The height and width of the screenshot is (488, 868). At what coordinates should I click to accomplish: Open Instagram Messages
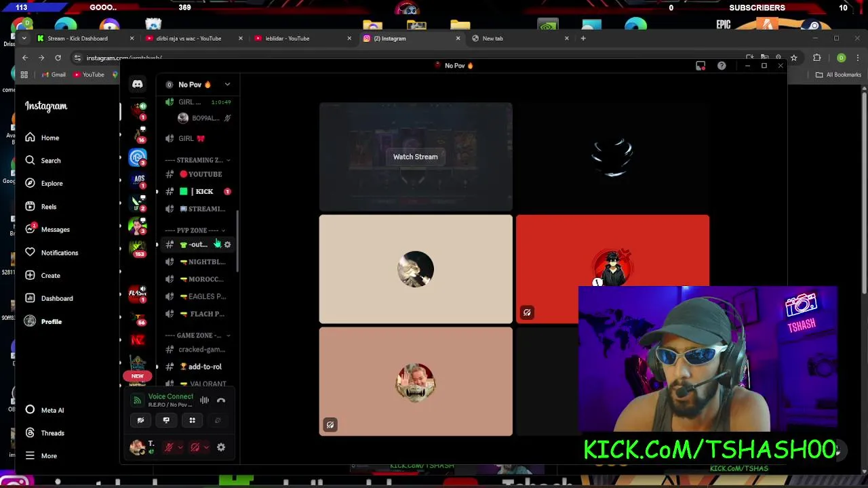point(47,229)
